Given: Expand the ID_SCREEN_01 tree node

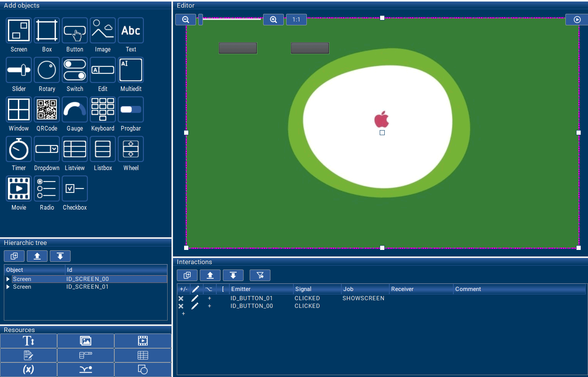Looking at the screenshot, I should point(8,287).
